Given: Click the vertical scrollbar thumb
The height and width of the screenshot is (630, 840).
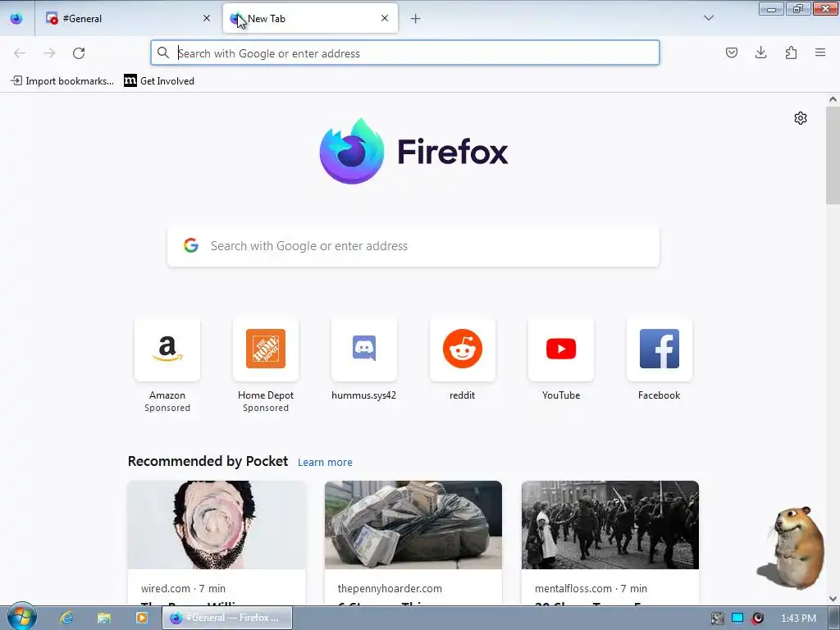Looking at the screenshot, I should [833, 155].
